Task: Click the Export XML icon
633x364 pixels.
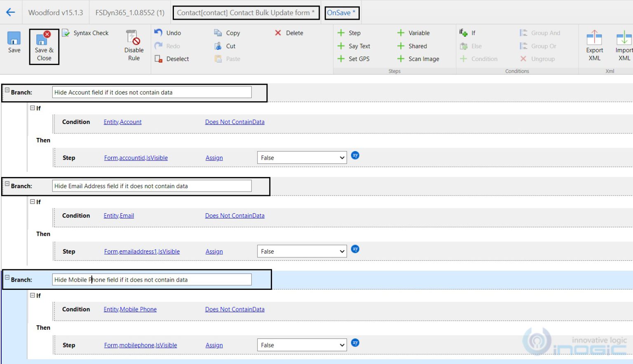Action: click(x=594, y=44)
